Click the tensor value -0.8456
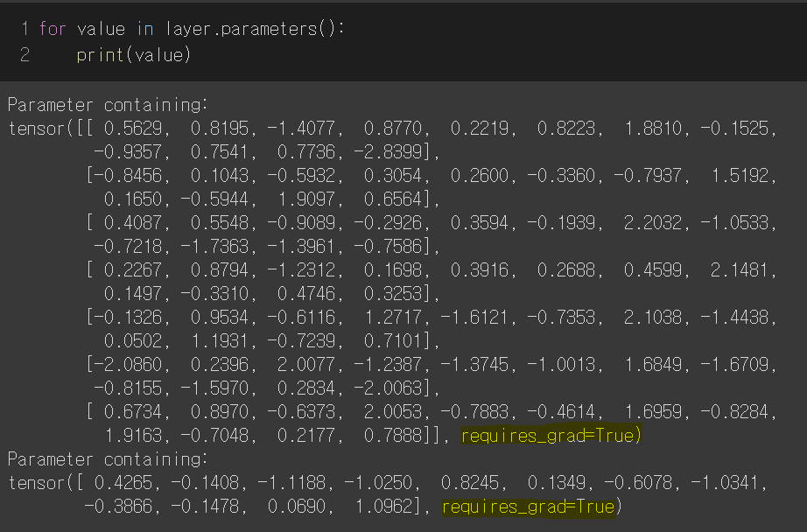 128,176
